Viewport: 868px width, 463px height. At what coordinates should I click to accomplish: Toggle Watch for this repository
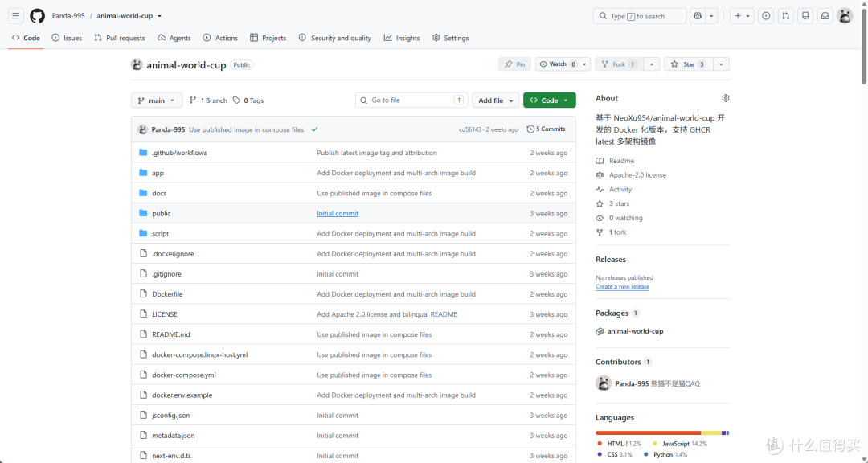coord(558,64)
